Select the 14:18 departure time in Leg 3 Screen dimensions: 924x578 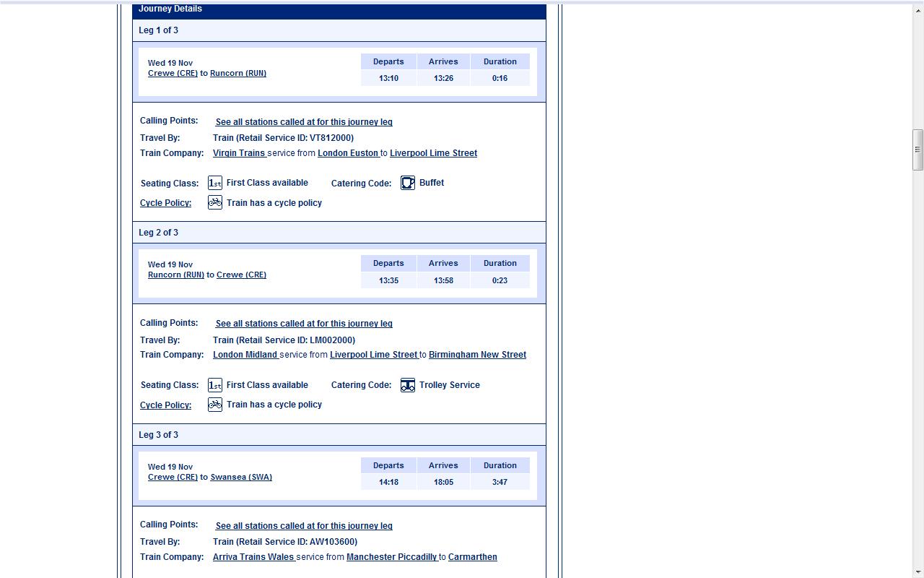point(388,482)
